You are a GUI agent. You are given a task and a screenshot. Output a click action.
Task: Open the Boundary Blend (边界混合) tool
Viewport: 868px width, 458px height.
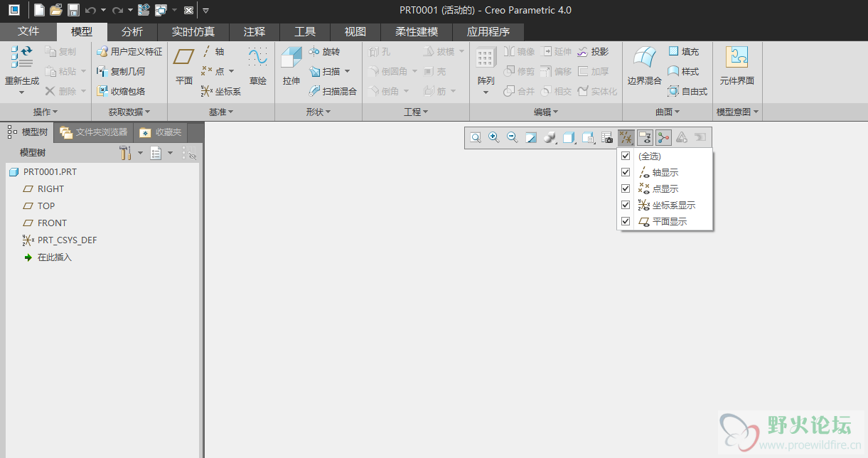point(645,66)
